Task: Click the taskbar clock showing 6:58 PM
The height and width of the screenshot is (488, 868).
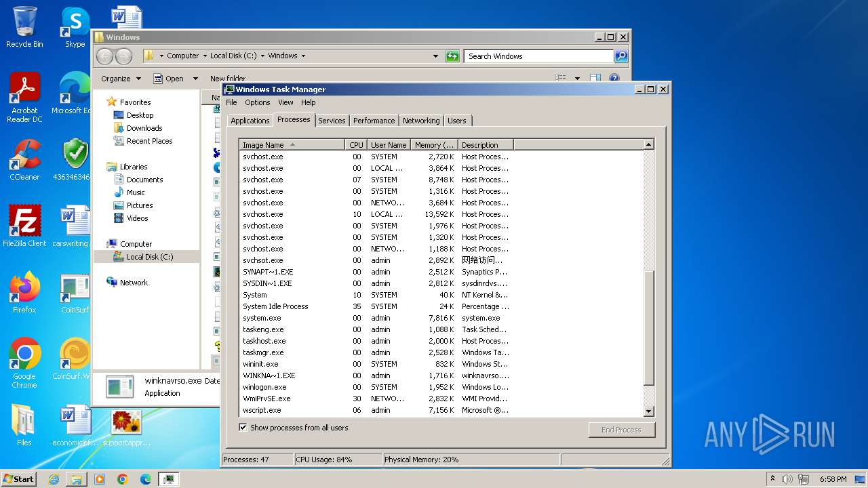Action: click(x=833, y=479)
